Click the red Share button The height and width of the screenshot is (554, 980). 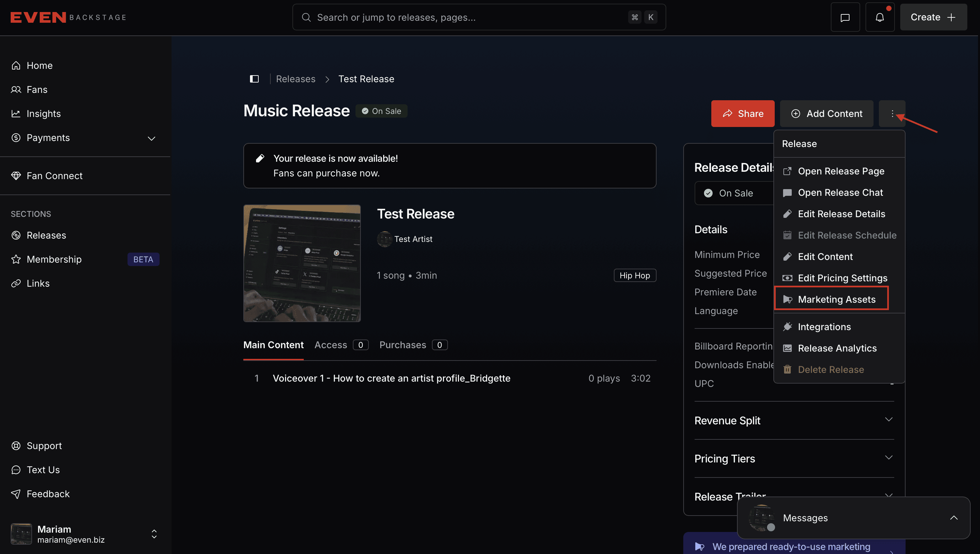pos(743,114)
